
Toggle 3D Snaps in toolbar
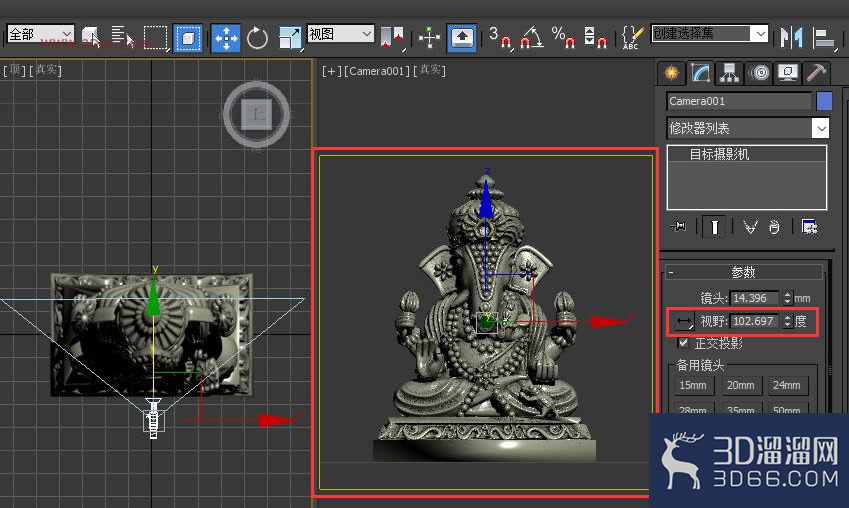[500, 38]
